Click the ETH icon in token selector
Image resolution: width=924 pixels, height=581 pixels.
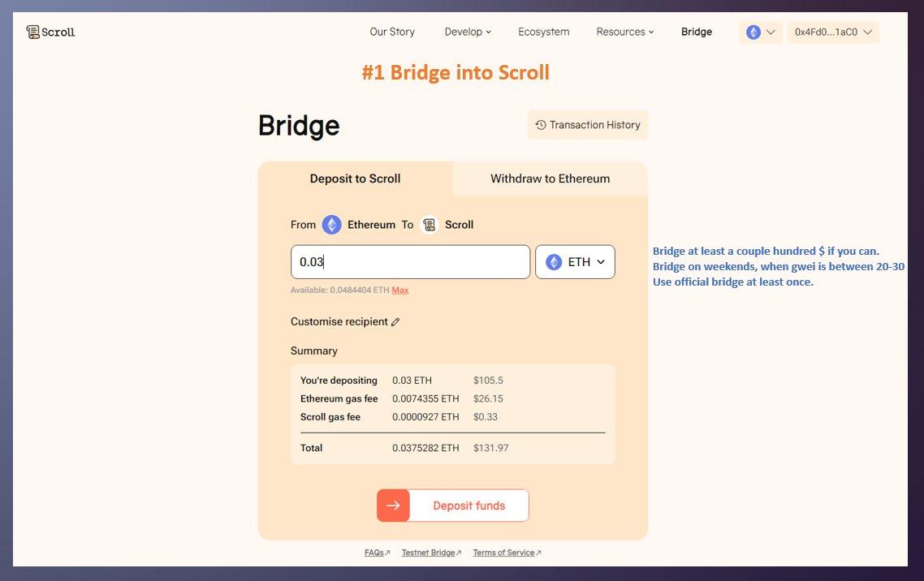554,262
